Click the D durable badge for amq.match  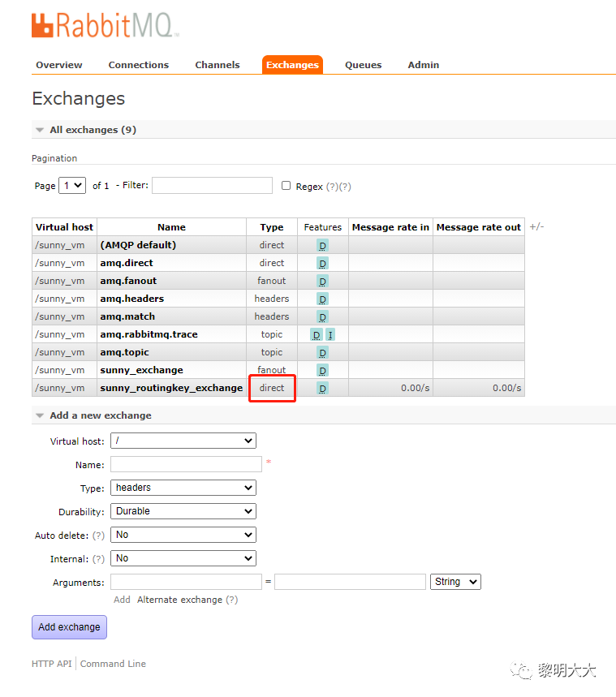[322, 317]
